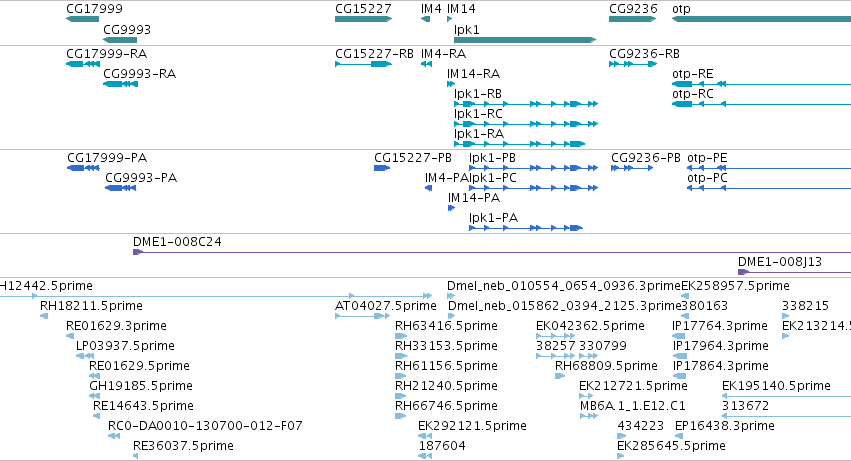Select transcript CG9993-RA
This screenshot has height=461, width=851.
point(120,84)
